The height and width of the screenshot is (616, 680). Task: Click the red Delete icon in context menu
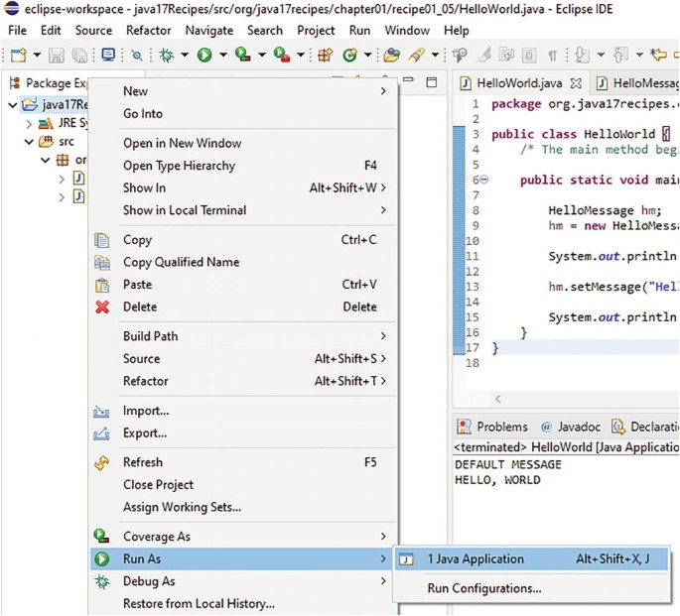point(101,307)
